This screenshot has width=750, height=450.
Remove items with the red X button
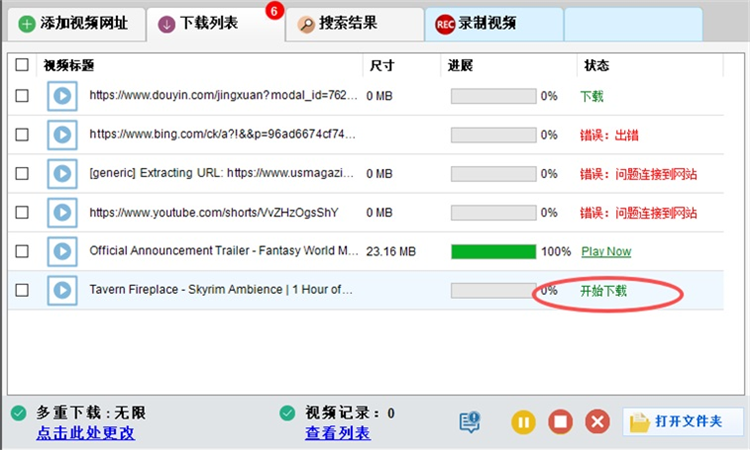click(x=597, y=422)
